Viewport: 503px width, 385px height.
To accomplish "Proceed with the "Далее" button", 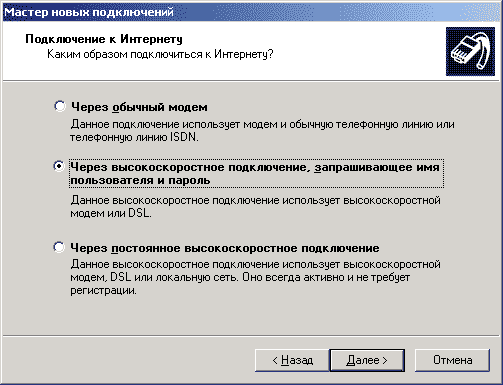I will click(367, 360).
